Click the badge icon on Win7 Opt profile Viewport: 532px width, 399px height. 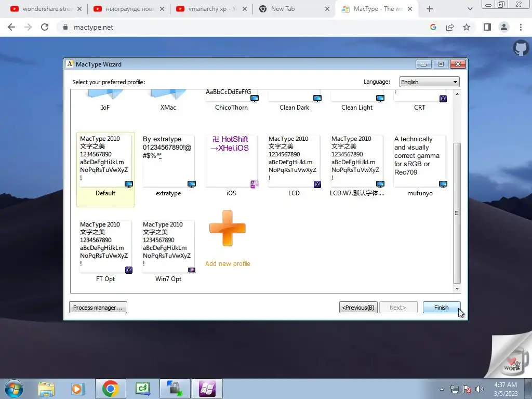(x=192, y=270)
